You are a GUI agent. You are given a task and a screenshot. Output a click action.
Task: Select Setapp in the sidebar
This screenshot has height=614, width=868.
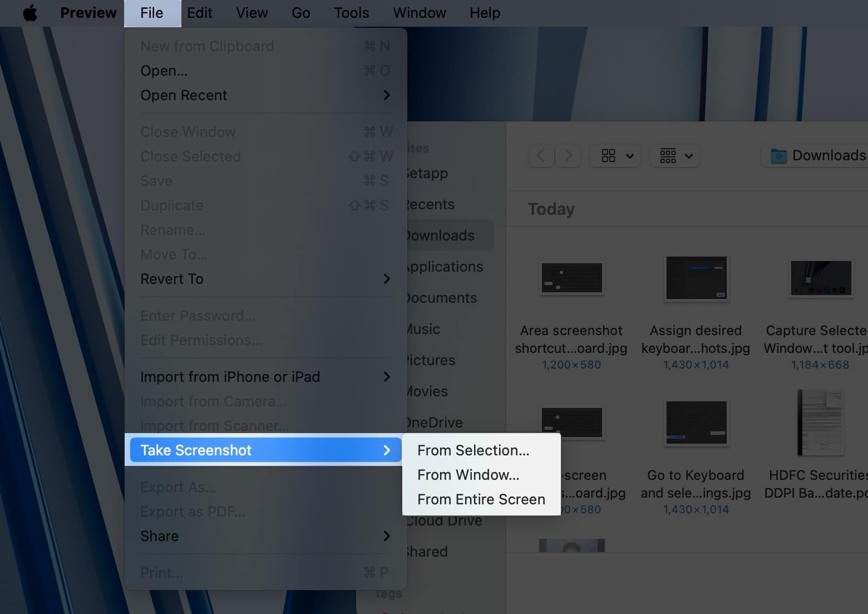427,173
